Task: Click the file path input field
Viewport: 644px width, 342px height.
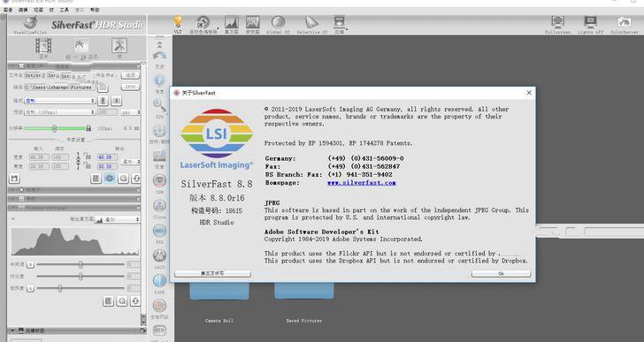Action: [59, 87]
